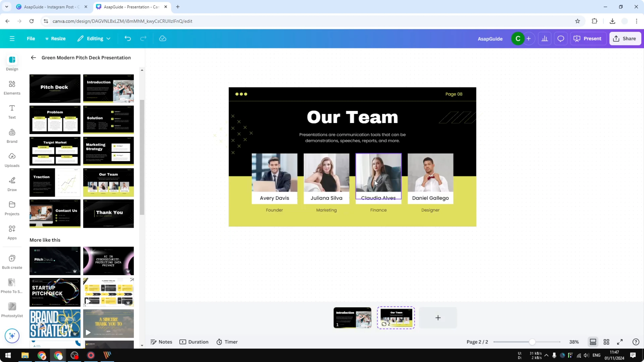
Task: Open the Uploads panel
Action: [x=12, y=160]
